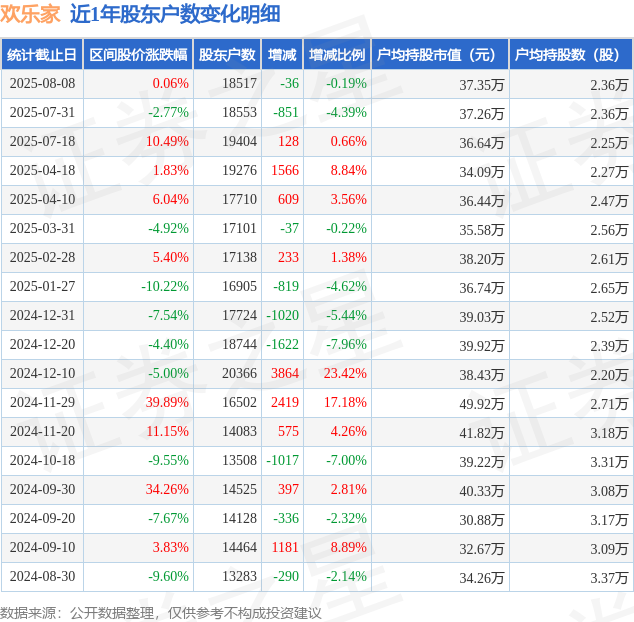Click the market value cell 30.88万
Screen dimensions: 634x622
(482, 520)
